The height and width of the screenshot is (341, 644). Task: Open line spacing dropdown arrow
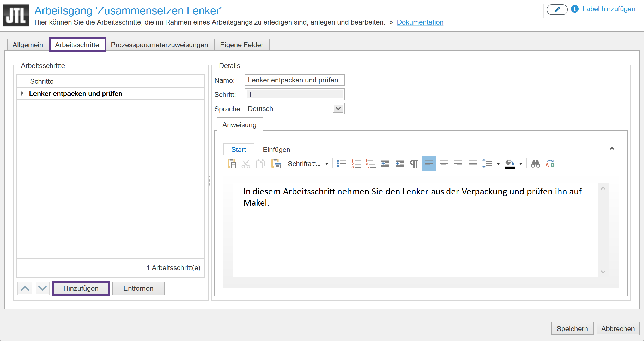click(x=498, y=164)
